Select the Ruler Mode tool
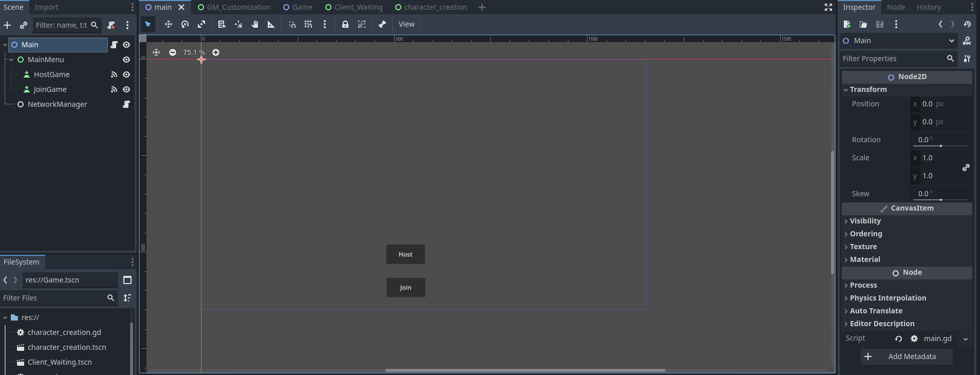980x375 pixels. point(271,24)
